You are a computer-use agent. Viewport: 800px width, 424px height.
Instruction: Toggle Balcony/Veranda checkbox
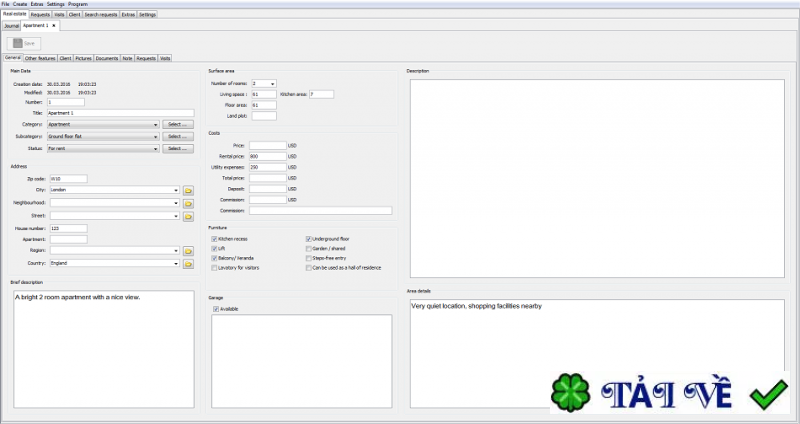[x=214, y=258]
